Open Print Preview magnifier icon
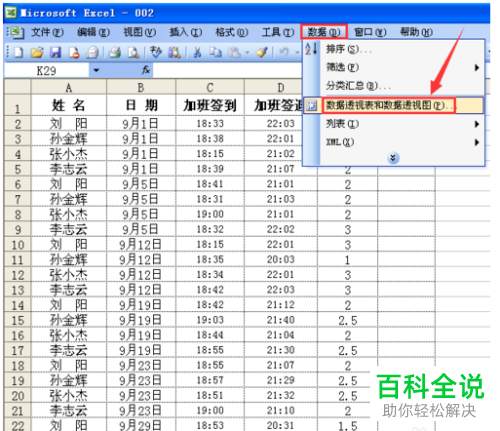 click(134, 52)
